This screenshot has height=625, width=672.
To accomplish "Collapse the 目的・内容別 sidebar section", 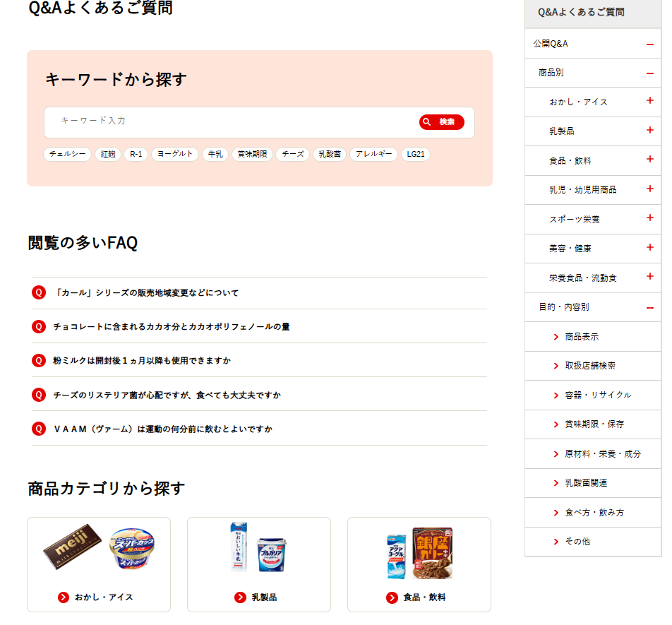I will (x=649, y=308).
